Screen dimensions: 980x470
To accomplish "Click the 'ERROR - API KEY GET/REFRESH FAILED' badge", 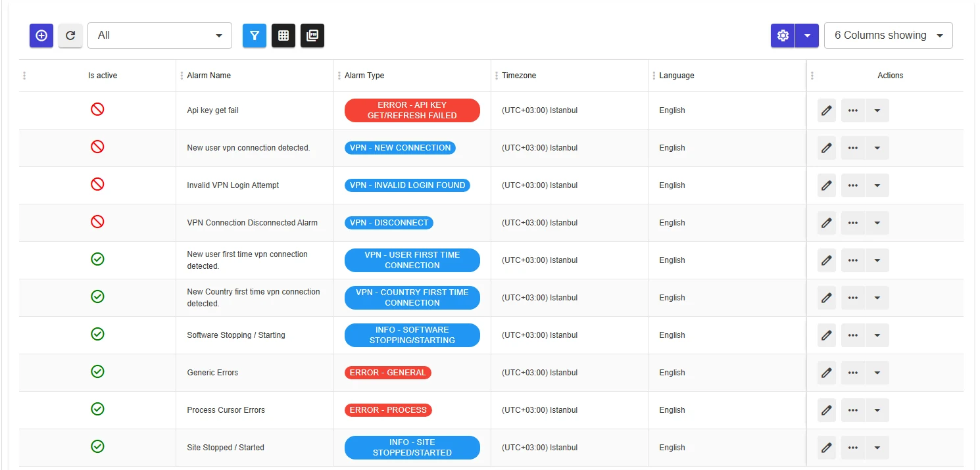I will click(x=412, y=110).
